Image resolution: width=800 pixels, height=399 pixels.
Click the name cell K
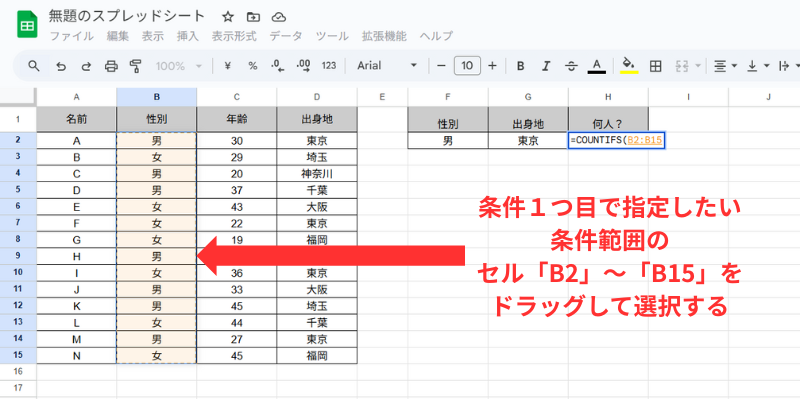[77, 306]
